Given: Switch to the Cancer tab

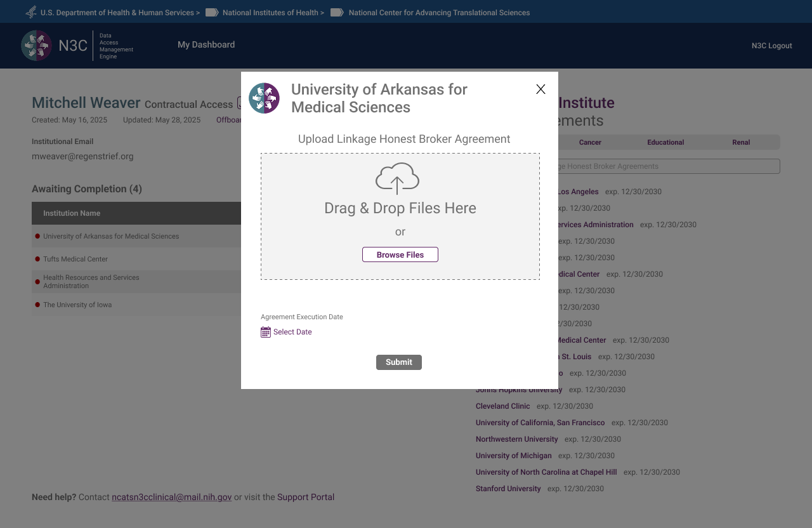Looking at the screenshot, I should [589, 142].
